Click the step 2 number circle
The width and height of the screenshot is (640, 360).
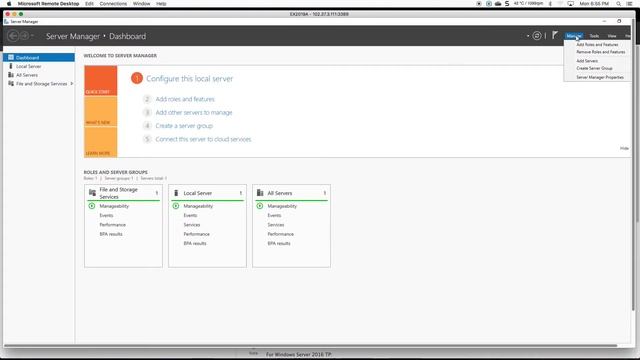click(x=147, y=99)
